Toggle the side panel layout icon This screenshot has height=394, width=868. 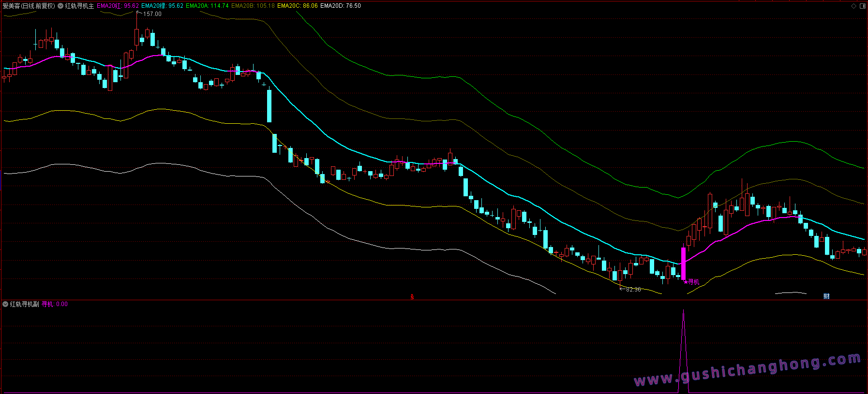[862, 6]
